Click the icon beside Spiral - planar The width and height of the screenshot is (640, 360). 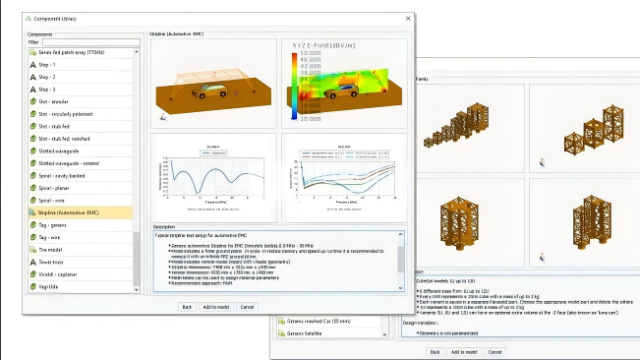tap(33, 188)
